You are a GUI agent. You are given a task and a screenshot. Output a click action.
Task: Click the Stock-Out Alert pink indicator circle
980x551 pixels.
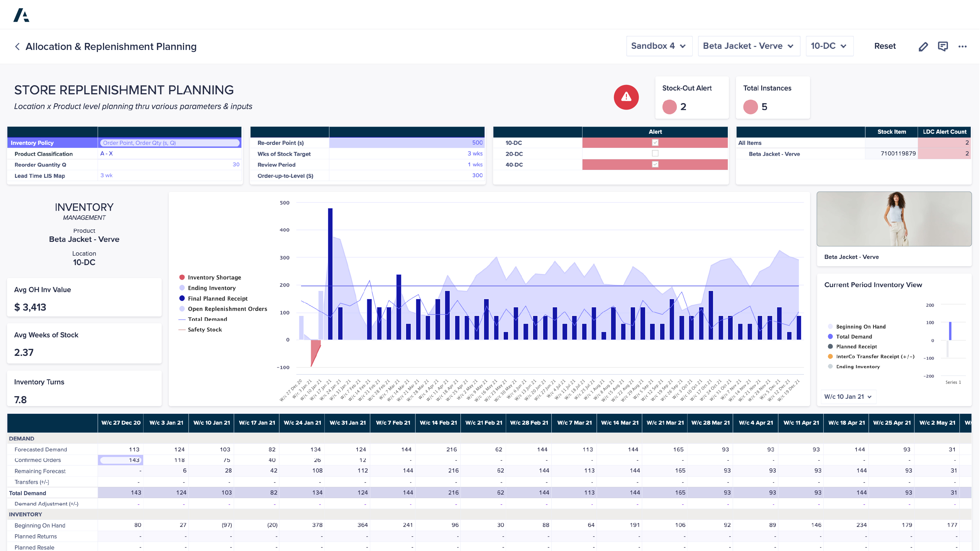tap(669, 107)
